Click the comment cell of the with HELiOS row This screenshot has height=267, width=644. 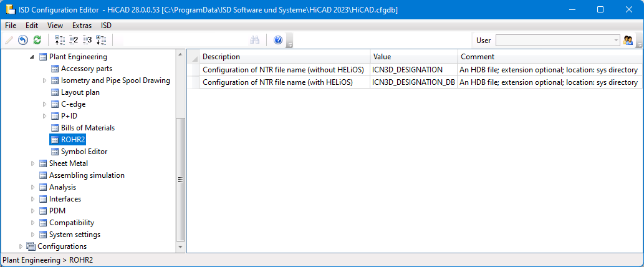pos(550,82)
